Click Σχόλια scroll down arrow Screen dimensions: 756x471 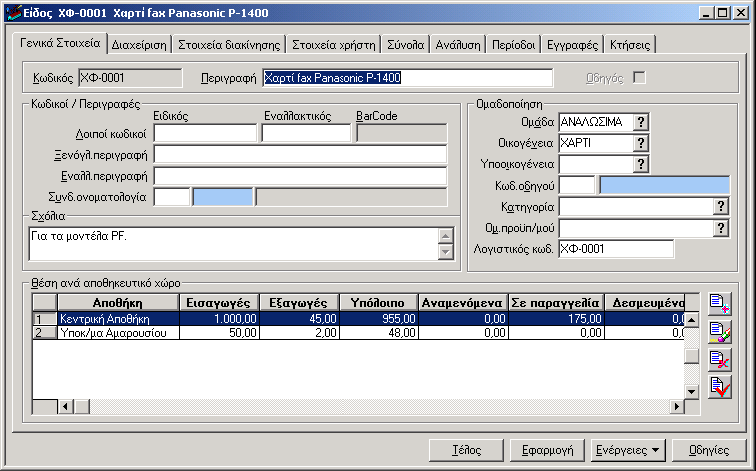click(446, 252)
